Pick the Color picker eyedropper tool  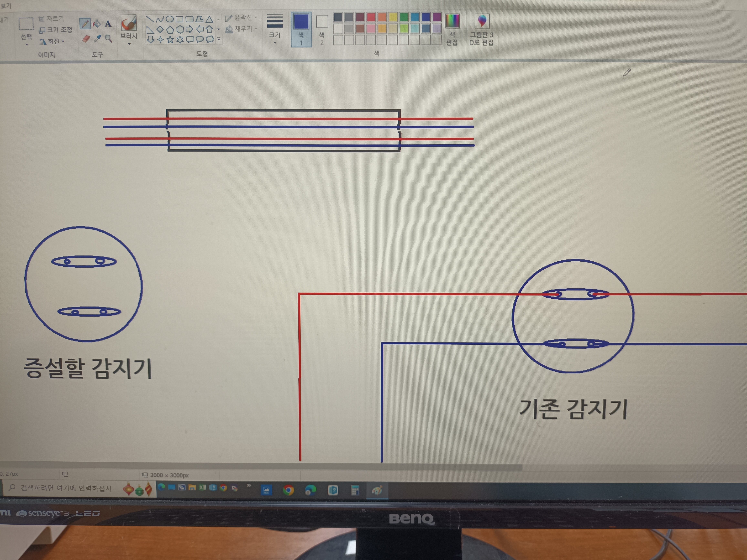click(97, 38)
